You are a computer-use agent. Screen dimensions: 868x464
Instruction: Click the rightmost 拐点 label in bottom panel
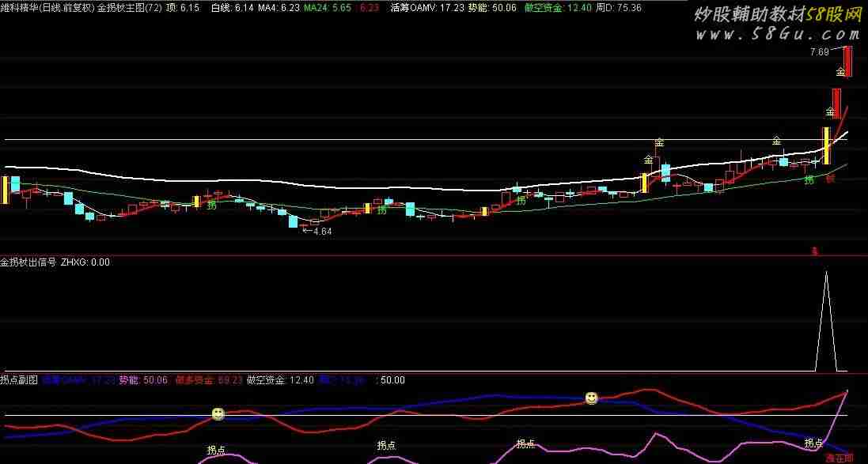[x=813, y=443]
